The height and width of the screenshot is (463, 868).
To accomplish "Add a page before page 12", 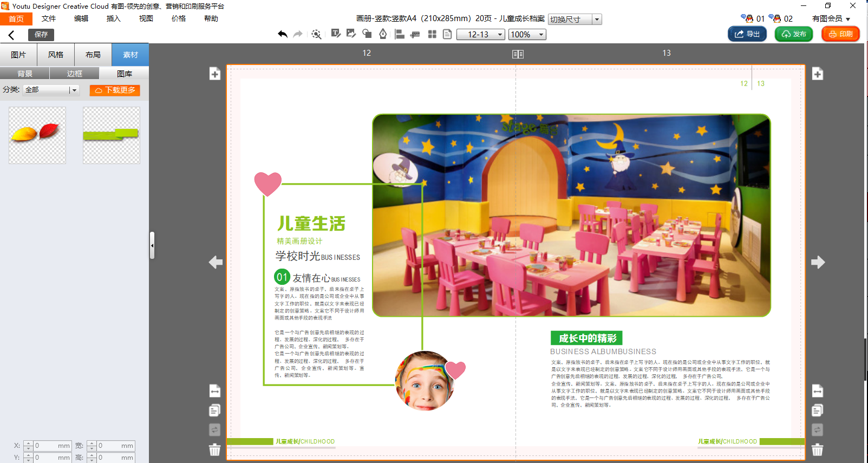I will (x=215, y=74).
